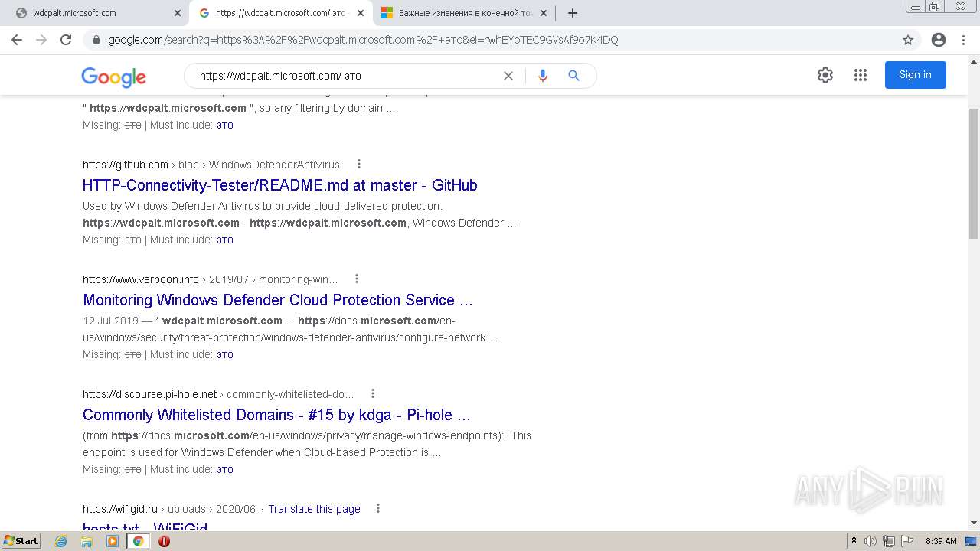This screenshot has width=980, height=551.
Task: Close the Microsoft 'Важные изменения' tab
Action: click(544, 13)
